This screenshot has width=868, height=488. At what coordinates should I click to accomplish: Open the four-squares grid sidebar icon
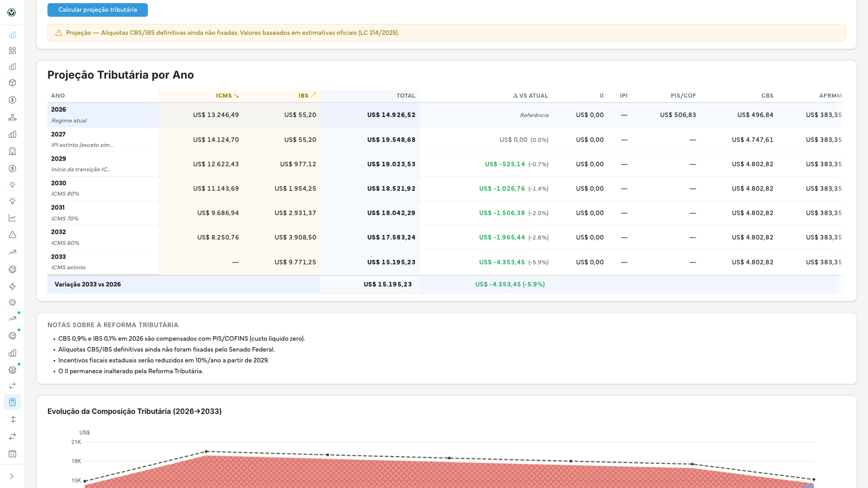12,51
